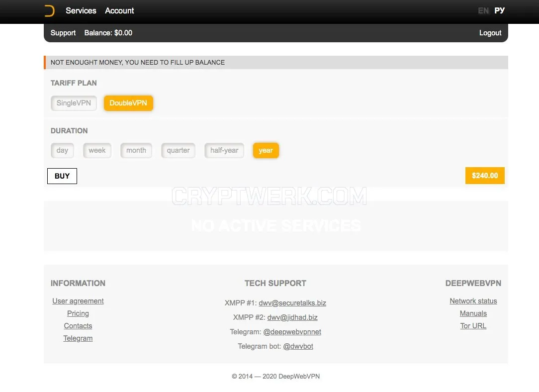This screenshot has height=392, width=539.
Task: Open the Contacts link
Action: [x=78, y=326]
